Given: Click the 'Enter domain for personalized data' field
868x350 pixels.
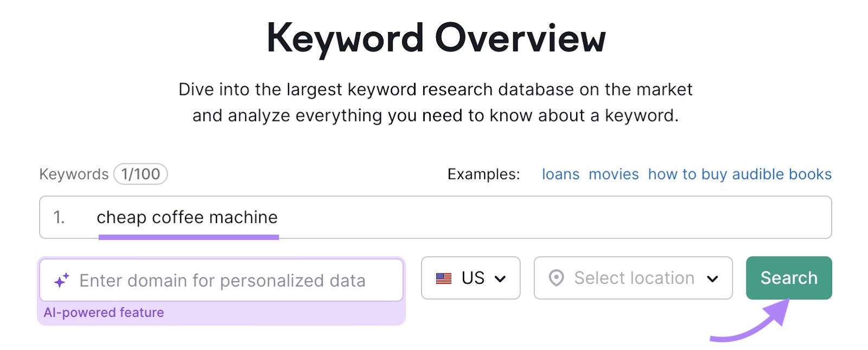Looking at the screenshot, I should [222, 280].
